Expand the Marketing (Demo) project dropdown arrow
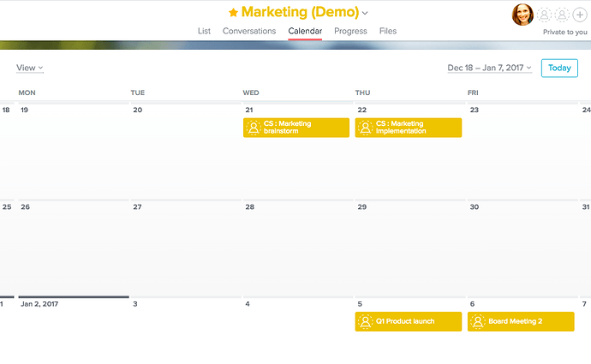591x364 pixels. click(365, 13)
